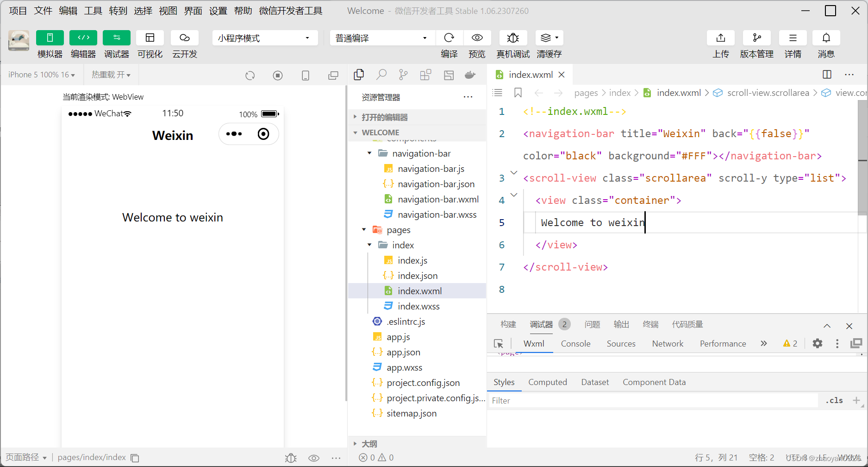868x467 pixels.
Task: Click the styles Filter input field
Action: pos(654,400)
